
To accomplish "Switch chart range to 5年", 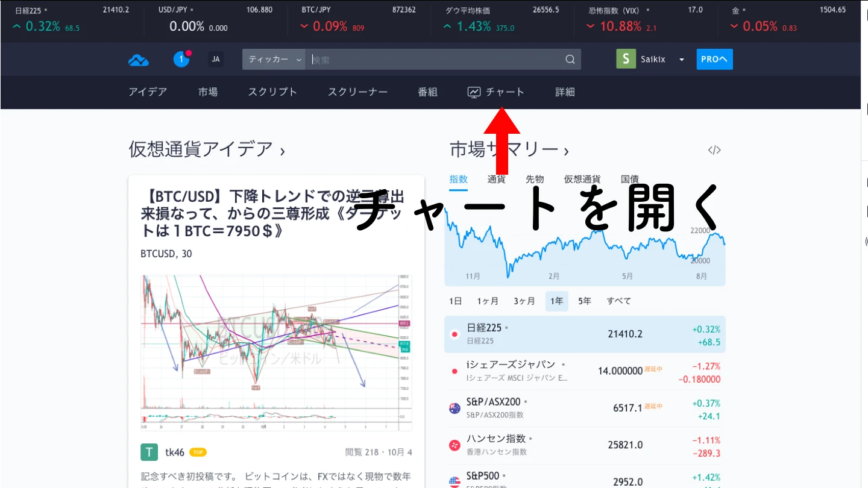I will point(584,301).
